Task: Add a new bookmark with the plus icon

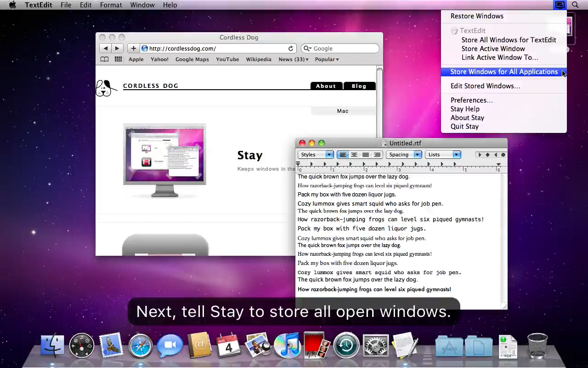Action: (x=133, y=48)
